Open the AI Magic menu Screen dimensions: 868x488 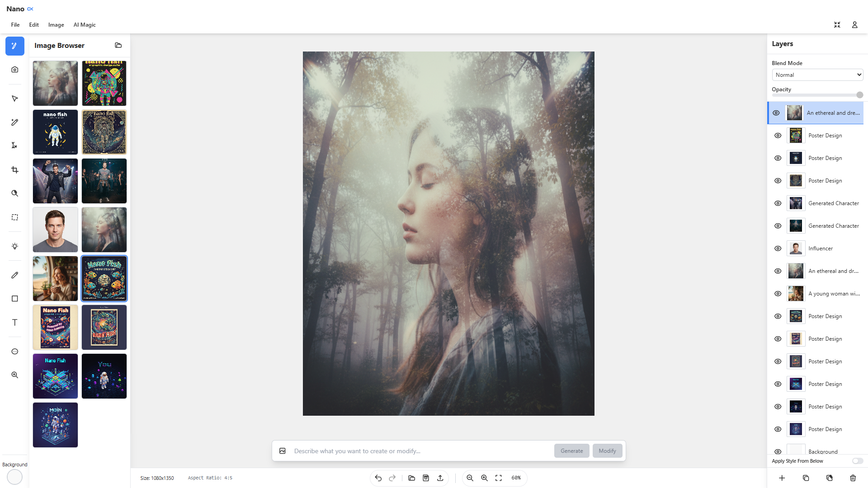(85, 25)
